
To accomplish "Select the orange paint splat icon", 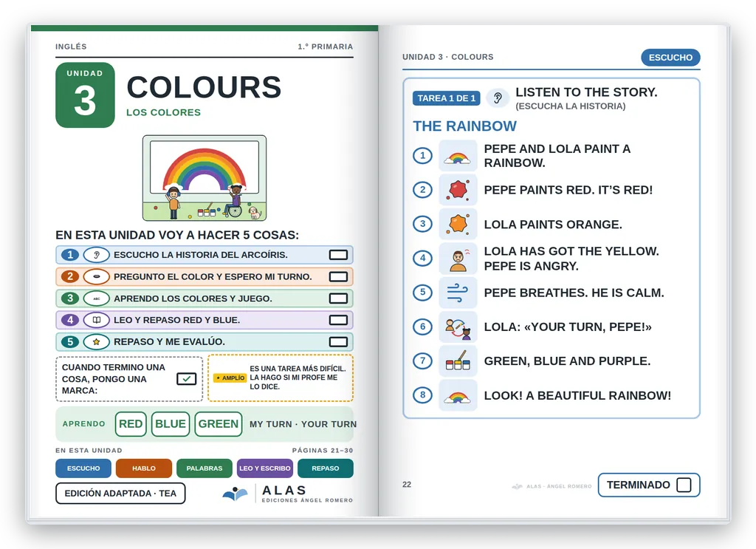I will tap(458, 224).
